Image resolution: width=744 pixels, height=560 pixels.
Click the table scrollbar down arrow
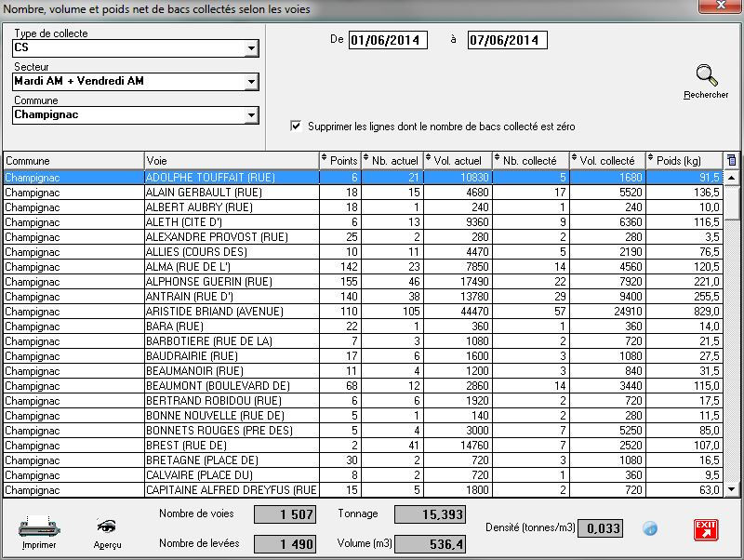click(731, 489)
